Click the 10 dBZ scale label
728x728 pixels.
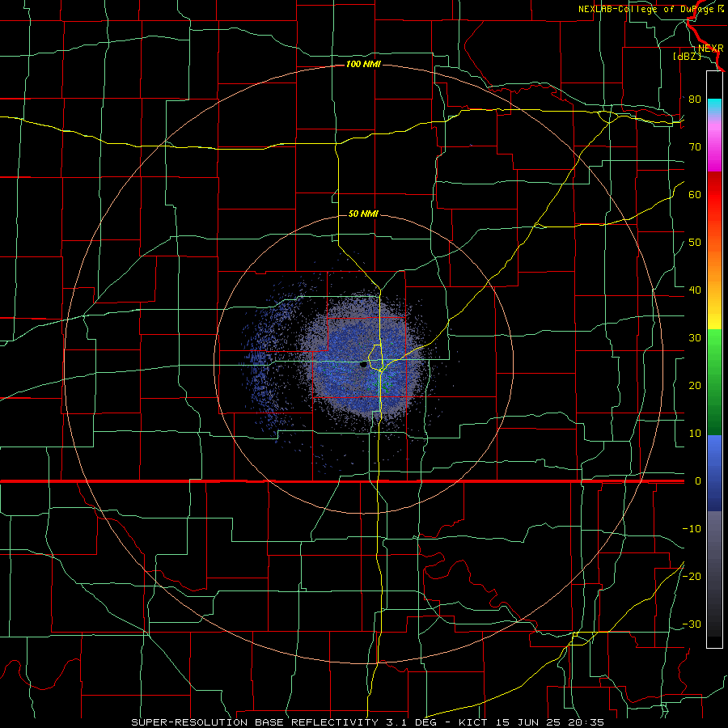pos(695,434)
